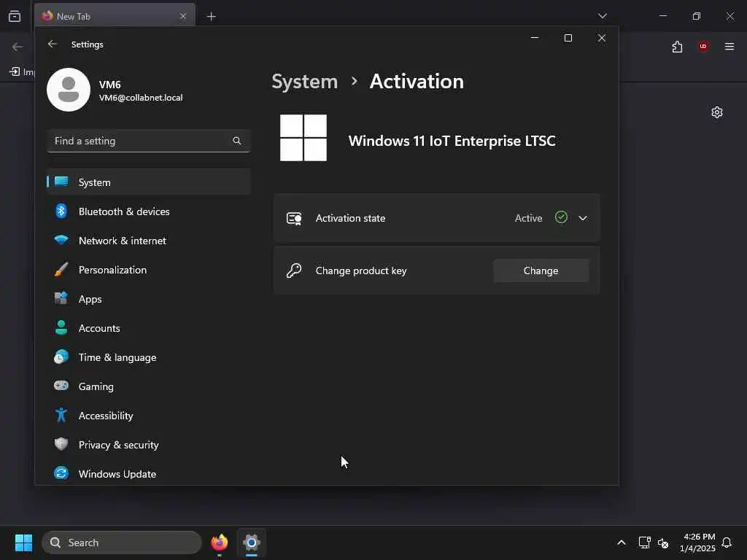
Task: Click the System breadcrumb link
Action: coord(304,82)
